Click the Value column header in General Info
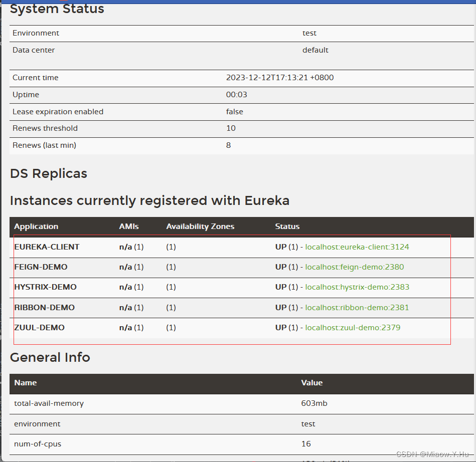The width and height of the screenshot is (476, 462). pos(312,383)
